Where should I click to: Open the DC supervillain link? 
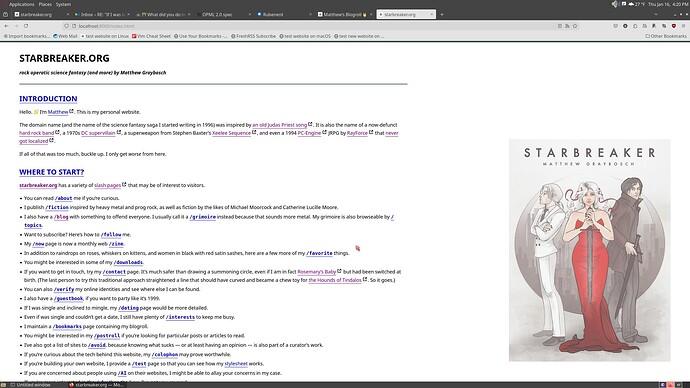point(98,133)
